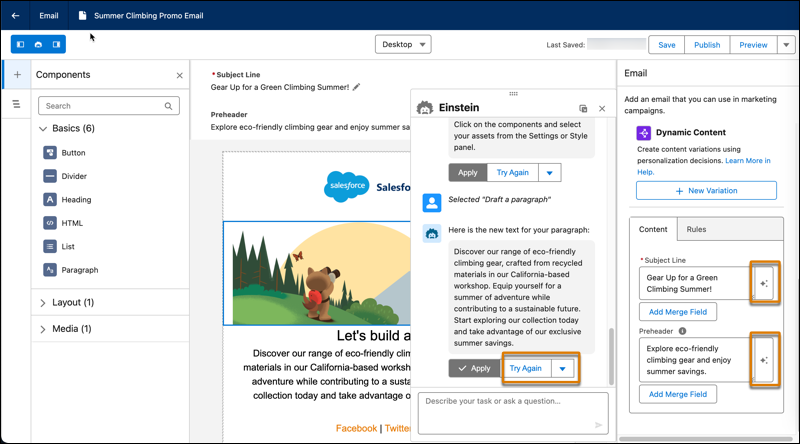Click Einstein sparkle icon for Preheader

[x=764, y=360]
